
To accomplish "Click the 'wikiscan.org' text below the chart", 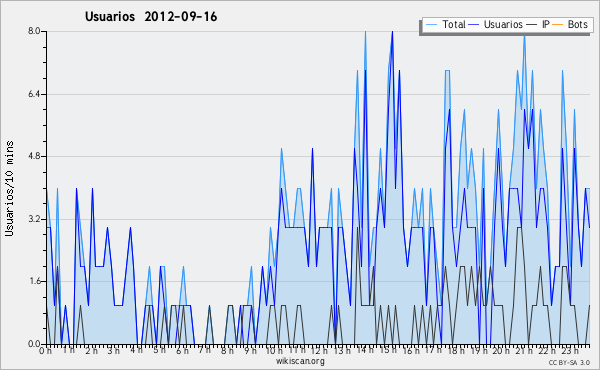I will click(300, 361).
